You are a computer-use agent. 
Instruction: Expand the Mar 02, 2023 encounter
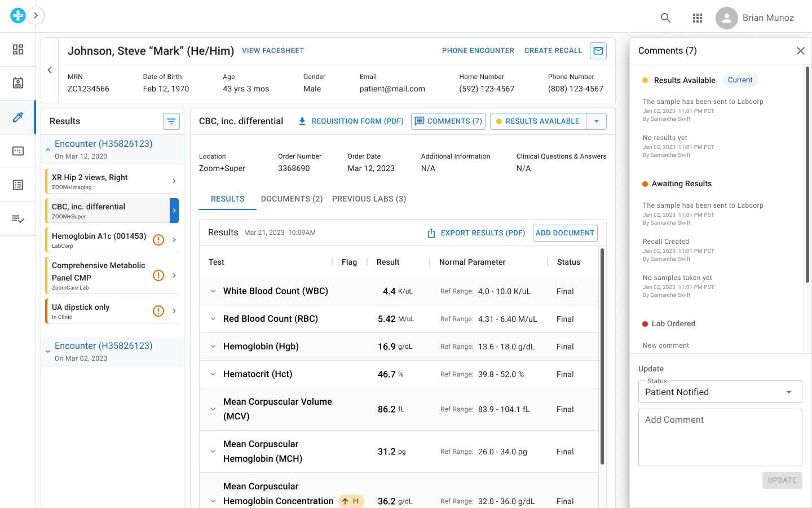(48, 352)
